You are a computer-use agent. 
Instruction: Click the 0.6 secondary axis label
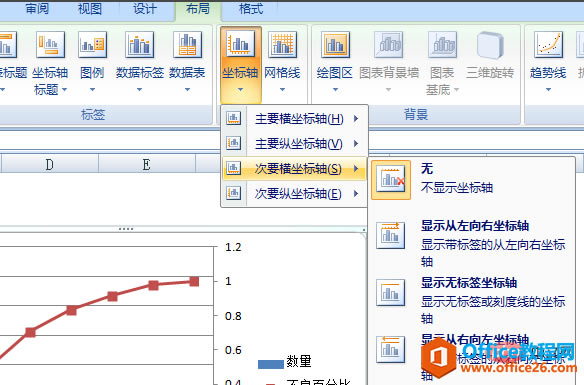coord(233,350)
